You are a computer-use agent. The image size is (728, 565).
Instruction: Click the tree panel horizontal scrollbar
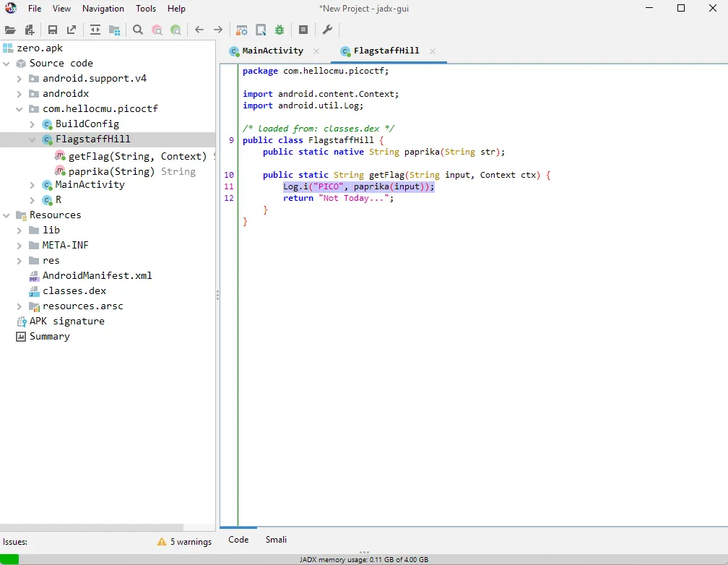pyautogui.click(x=92, y=527)
